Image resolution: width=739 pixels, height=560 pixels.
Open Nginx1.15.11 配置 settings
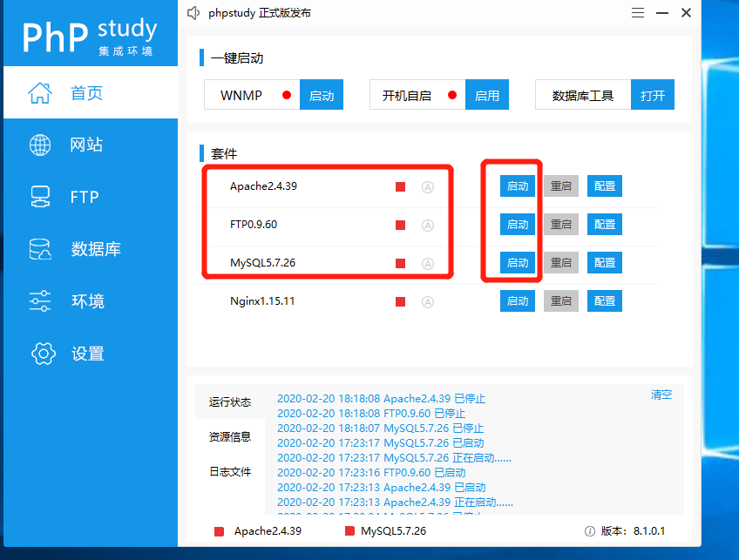tap(605, 301)
